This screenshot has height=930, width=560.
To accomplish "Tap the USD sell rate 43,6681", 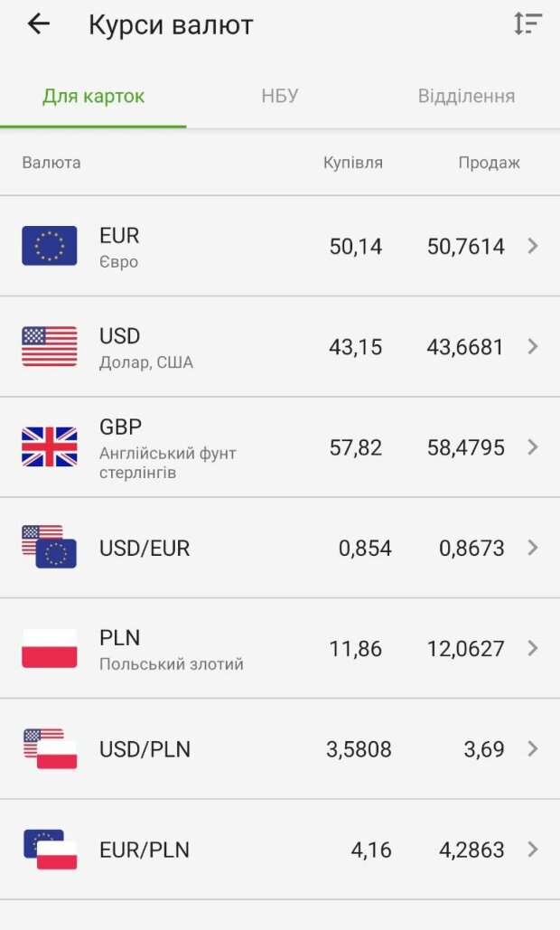I will pyautogui.click(x=465, y=347).
